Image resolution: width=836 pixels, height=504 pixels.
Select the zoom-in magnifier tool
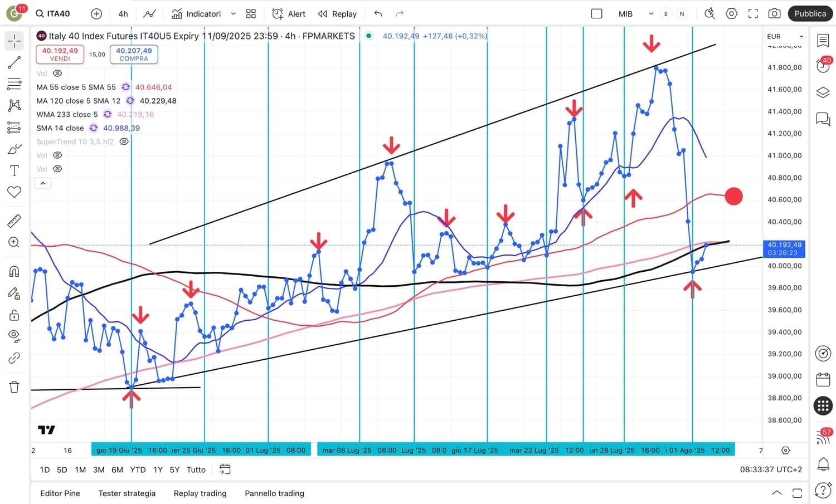point(14,242)
